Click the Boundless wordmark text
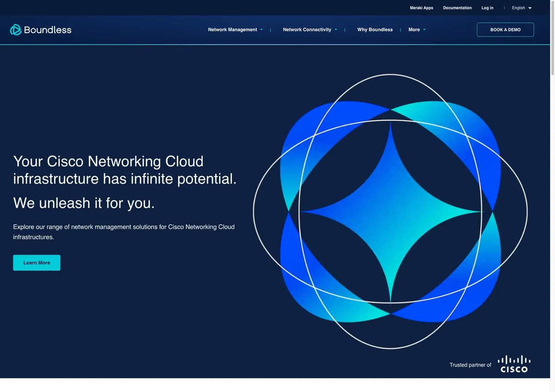 coord(48,30)
